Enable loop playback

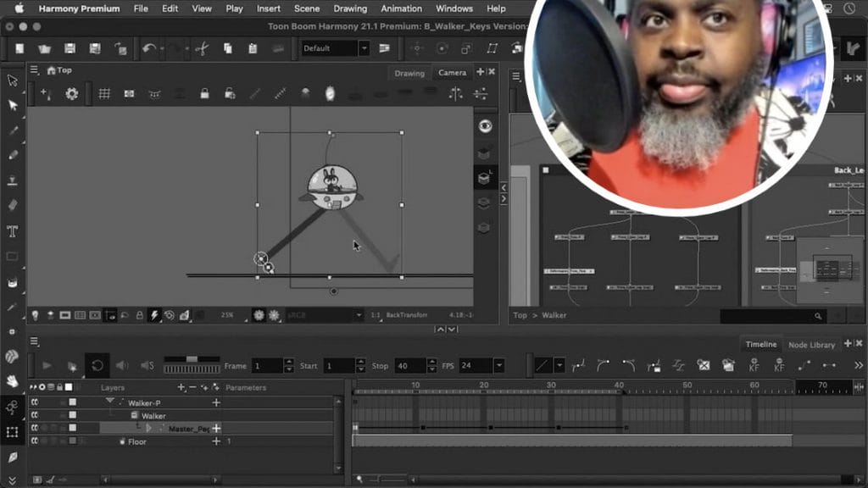pos(97,365)
